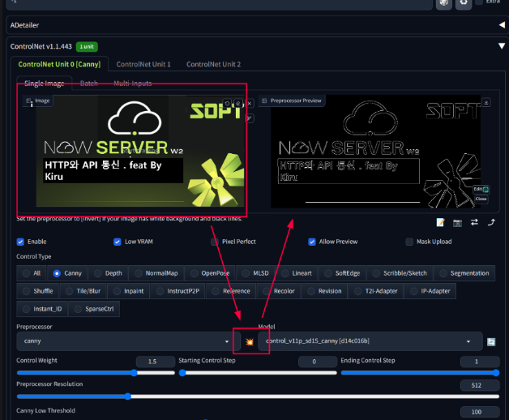This screenshot has width=509, height=420.
Task: Run preprocessor with explosion icon
Action: [x=250, y=341]
